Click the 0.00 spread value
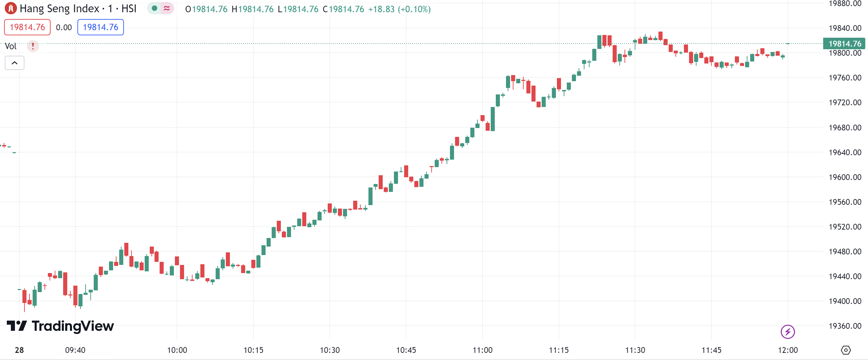Viewport: 868px width, 360px height. tap(64, 28)
